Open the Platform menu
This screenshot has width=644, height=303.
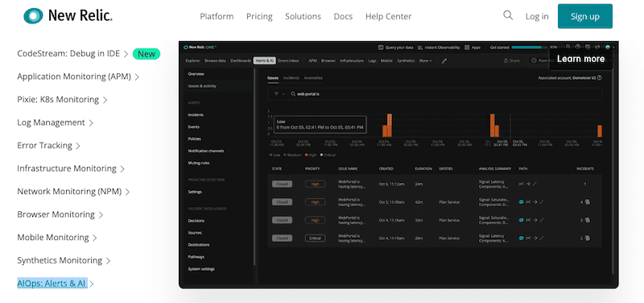[x=217, y=16]
